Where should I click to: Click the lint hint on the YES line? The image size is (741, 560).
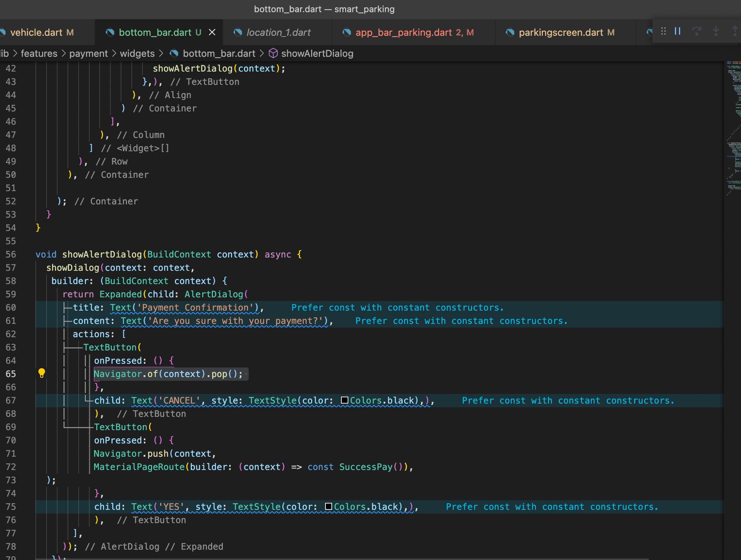[552, 507]
